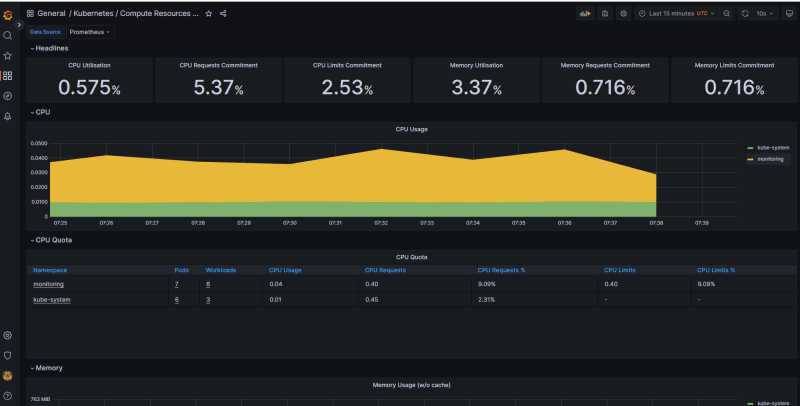This screenshot has width=800, height=406.
Task: Open Last 15 minutes time picker
Action: click(677, 14)
